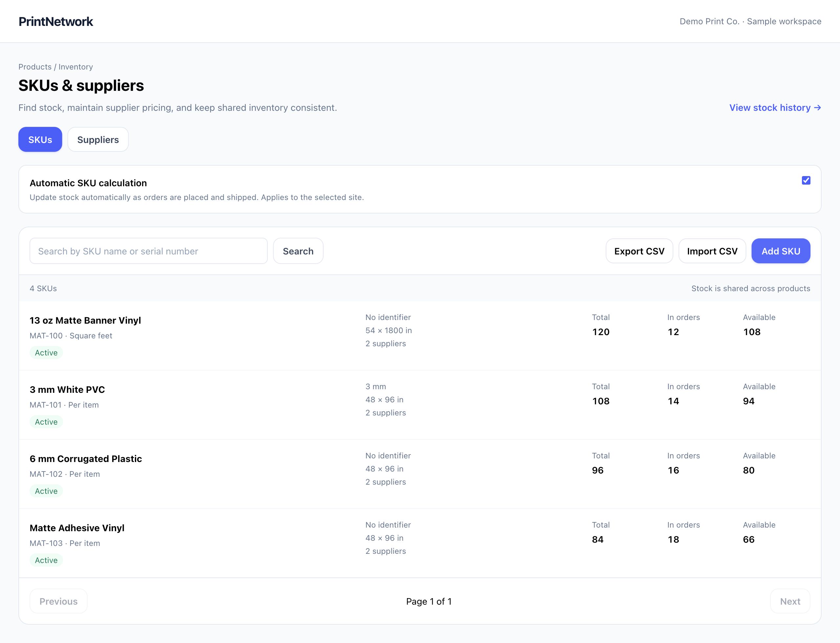
Task: Click the '4 SKUs' count label
Action: coord(43,289)
